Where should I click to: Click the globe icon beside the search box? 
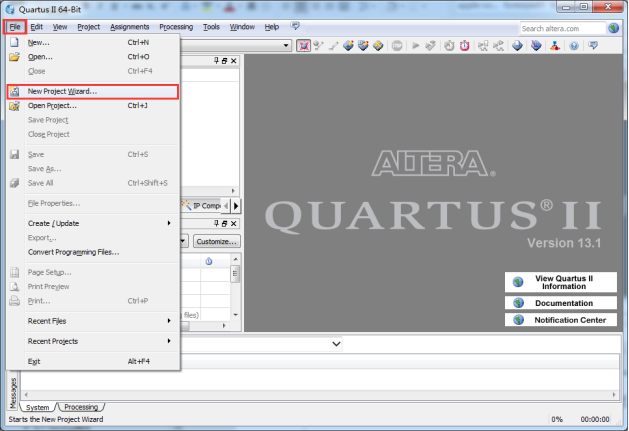coord(613,28)
